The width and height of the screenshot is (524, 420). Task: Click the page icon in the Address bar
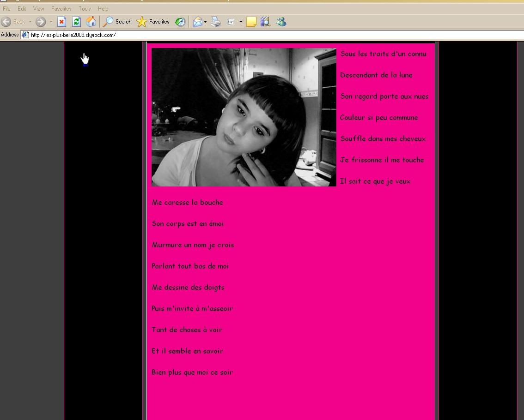pos(25,35)
